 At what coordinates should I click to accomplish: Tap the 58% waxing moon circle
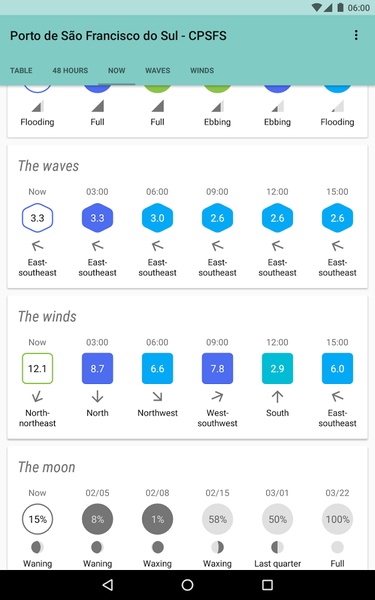click(217, 519)
